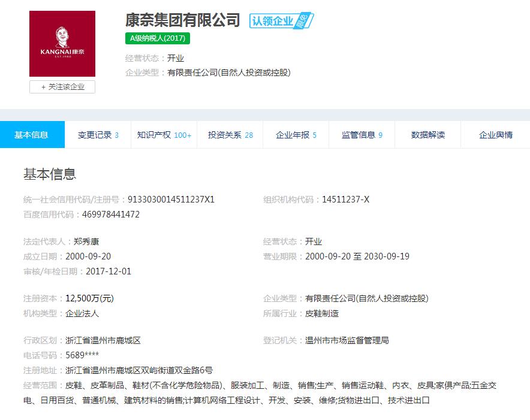Switch to the 变更记录 tab
This screenshot has height=420, width=530.
point(98,135)
